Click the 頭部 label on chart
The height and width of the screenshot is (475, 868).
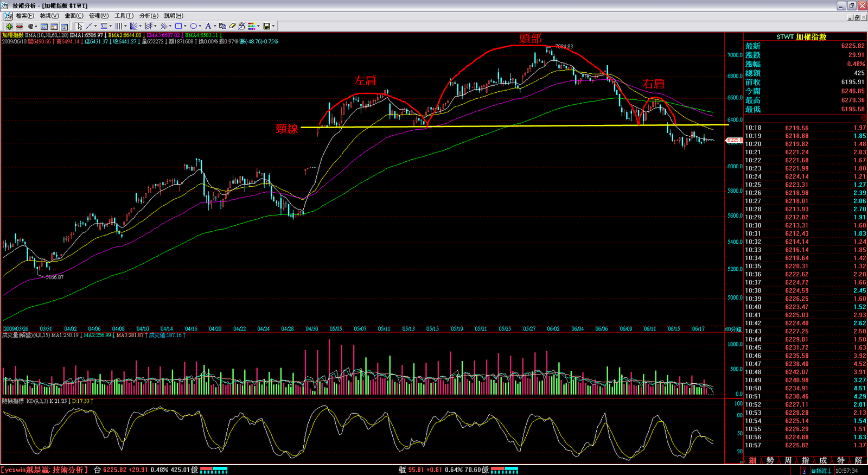(x=530, y=39)
